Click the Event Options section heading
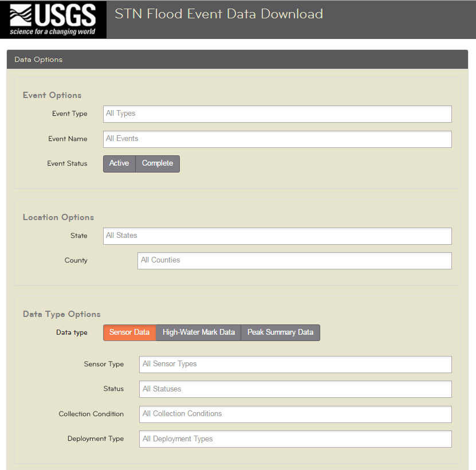Image resolution: width=476 pixels, height=470 pixels. pos(52,95)
